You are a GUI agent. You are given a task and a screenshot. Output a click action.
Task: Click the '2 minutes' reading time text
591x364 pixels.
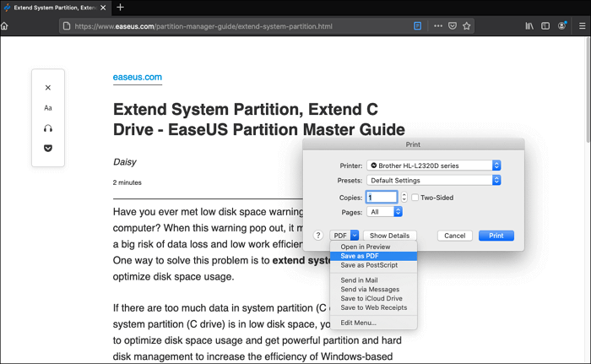127,182
